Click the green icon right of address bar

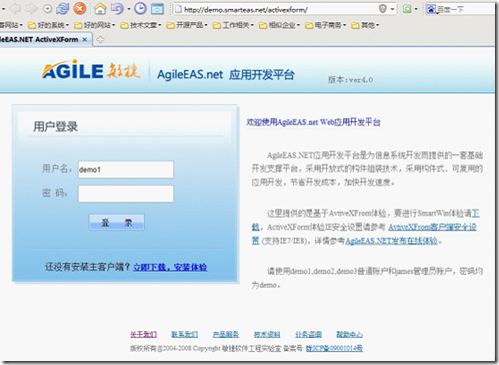pos(407,9)
